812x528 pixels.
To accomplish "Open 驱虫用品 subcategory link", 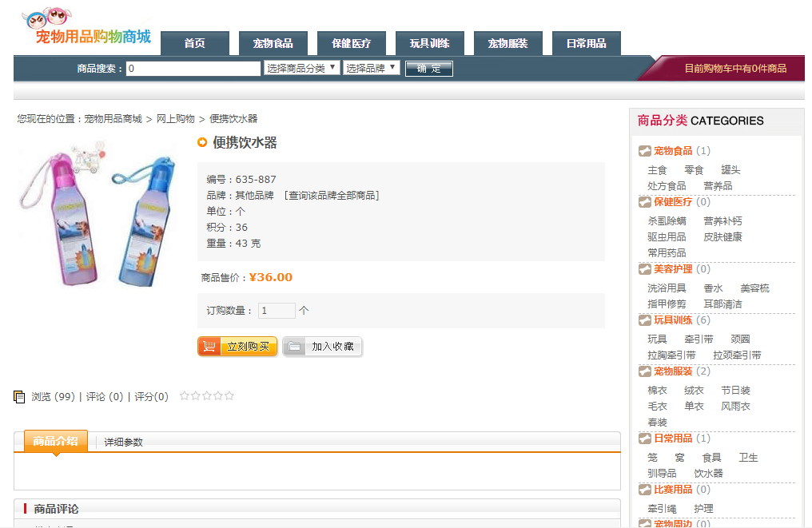I will point(667,237).
